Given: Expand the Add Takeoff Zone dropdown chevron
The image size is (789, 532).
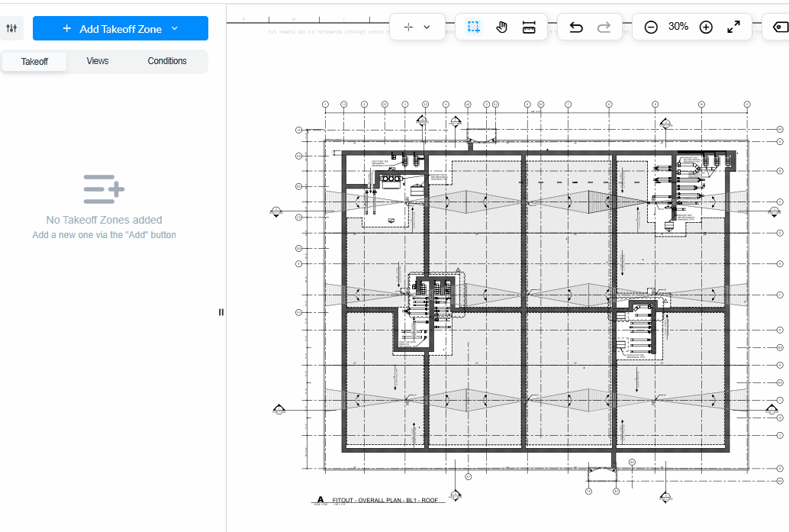Looking at the screenshot, I should click(x=175, y=28).
